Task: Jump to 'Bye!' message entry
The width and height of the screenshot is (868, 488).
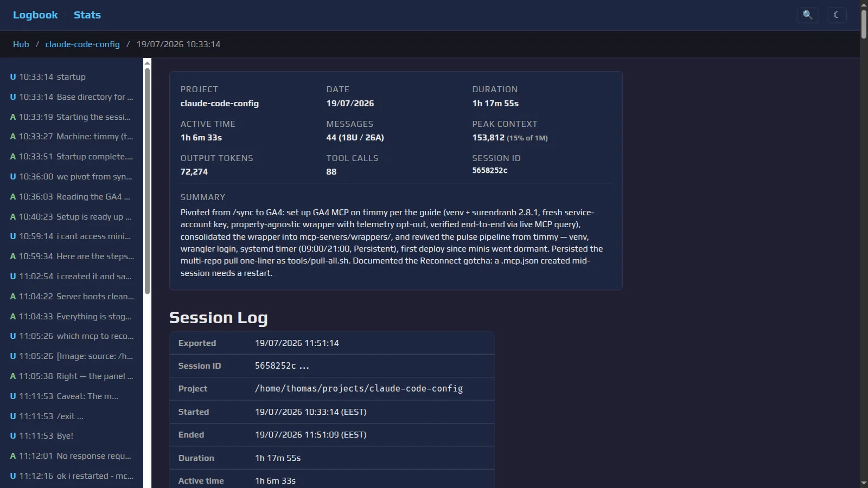Action: [x=72, y=436]
